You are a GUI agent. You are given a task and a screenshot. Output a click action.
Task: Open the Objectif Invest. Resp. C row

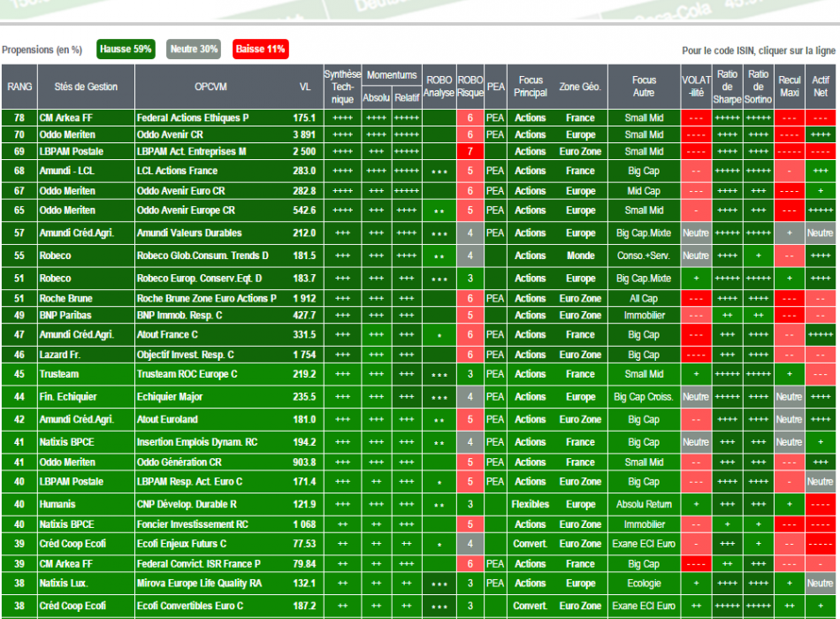pyautogui.click(x=418, y=355)
